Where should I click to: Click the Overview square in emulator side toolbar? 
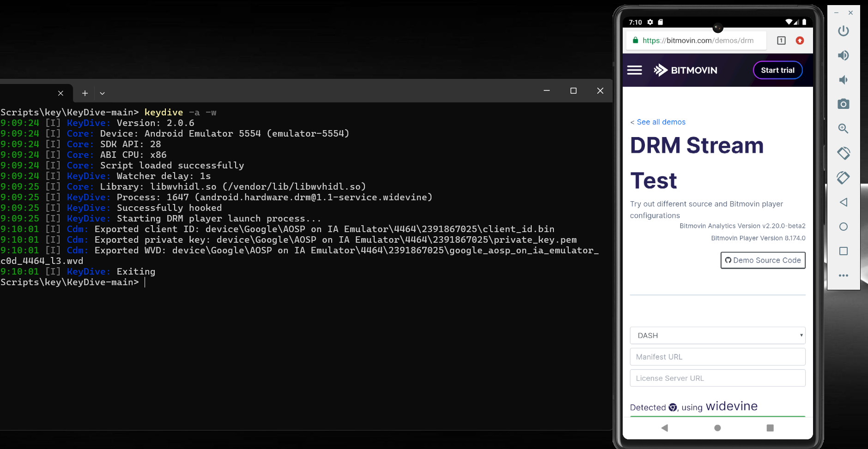(x=844, y=251)
